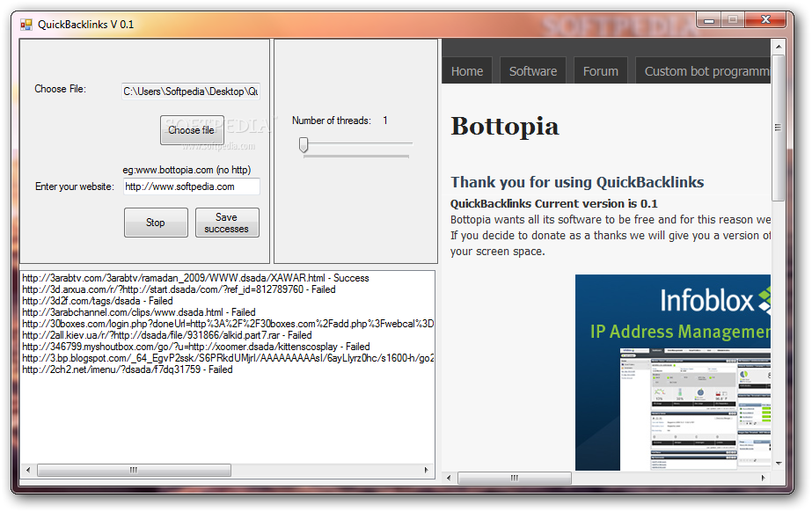Click the Bottopia page heading
This screenshot has height=512, width=812.
point(505,126)
